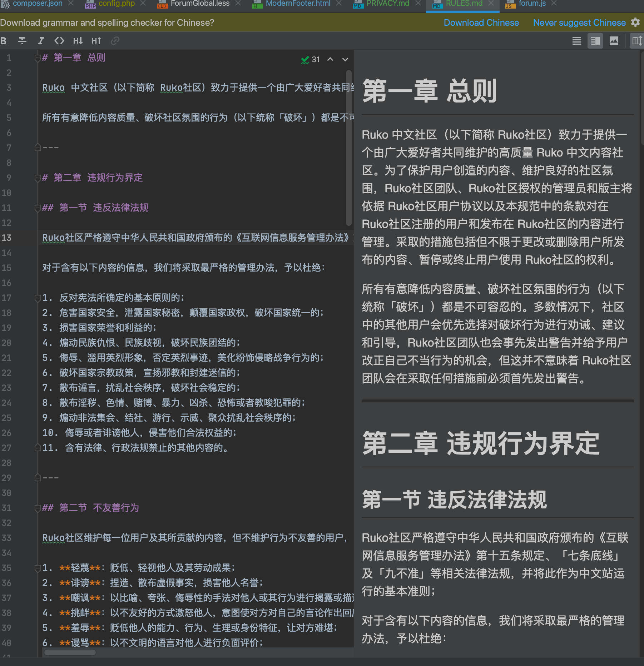The height and width of the screenshot is (666, 644).
Task: Close the ModernFooter.html tab
Action: pyautogui.click(x=339, y=3)
